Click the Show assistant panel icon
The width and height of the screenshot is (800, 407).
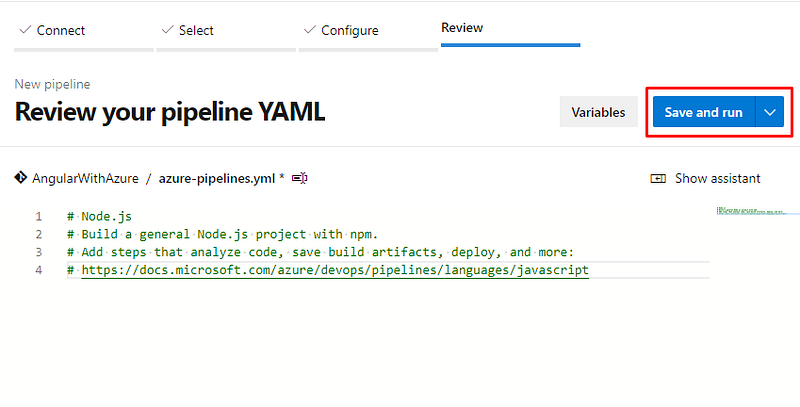pos(658,178)
